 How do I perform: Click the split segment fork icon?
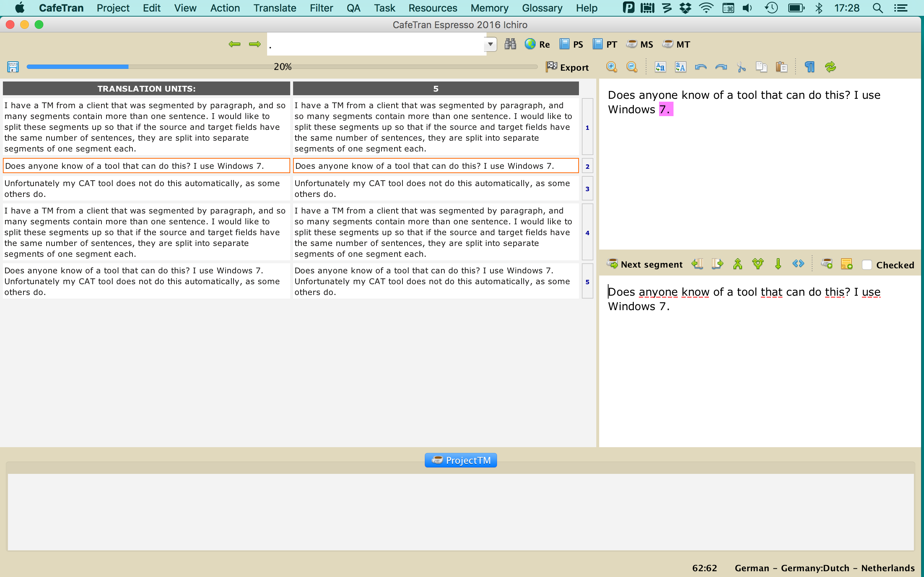[x=758, y=264]
